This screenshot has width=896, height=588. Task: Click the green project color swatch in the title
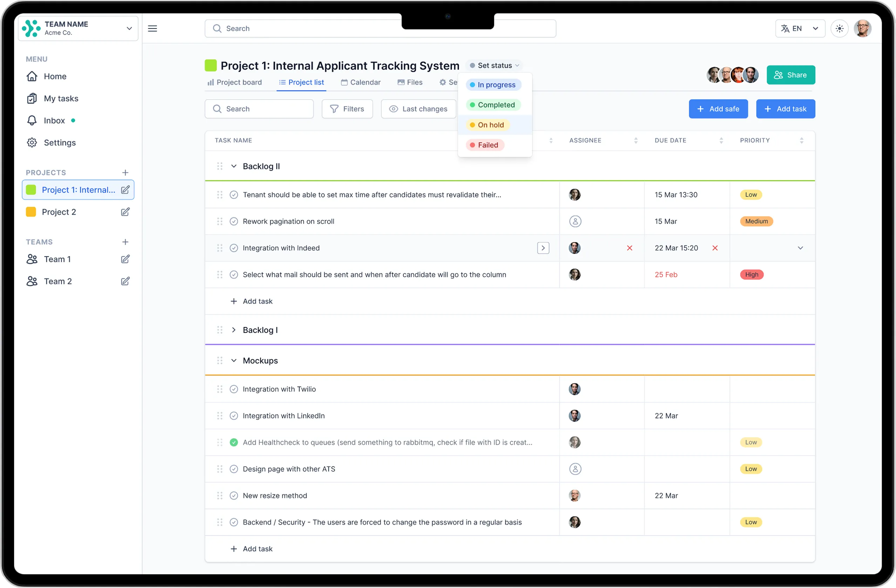211,65
